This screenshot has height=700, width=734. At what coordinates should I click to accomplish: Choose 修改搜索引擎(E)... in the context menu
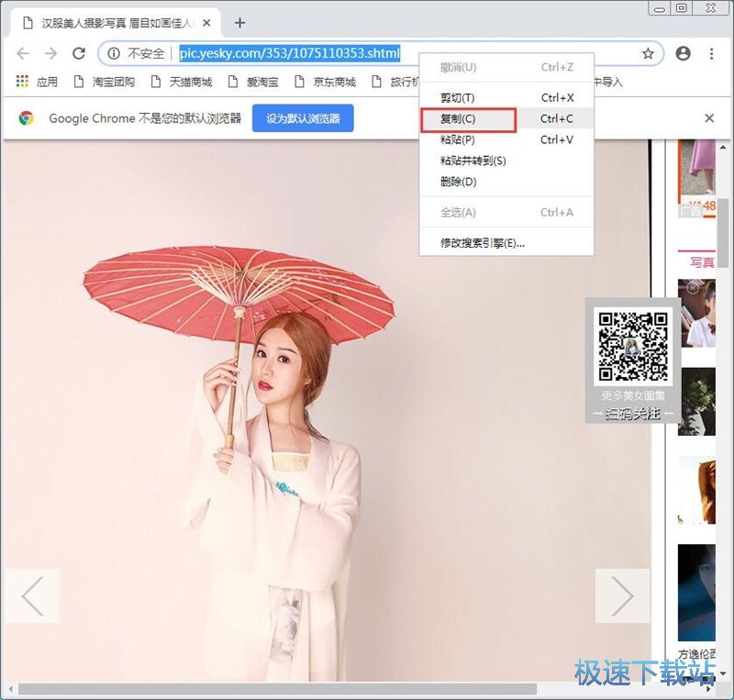[x=483, y=243]
